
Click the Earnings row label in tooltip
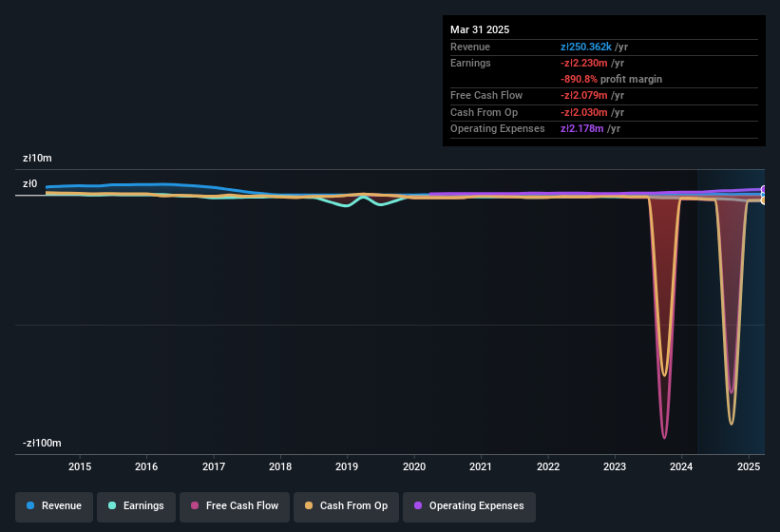pyautogui.click(x=470, y=63)
